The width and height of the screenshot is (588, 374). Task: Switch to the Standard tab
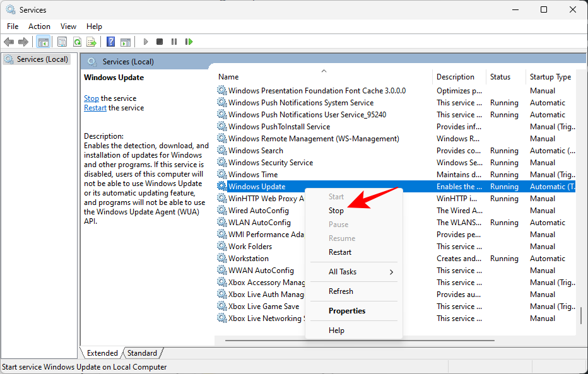point(142,353)
